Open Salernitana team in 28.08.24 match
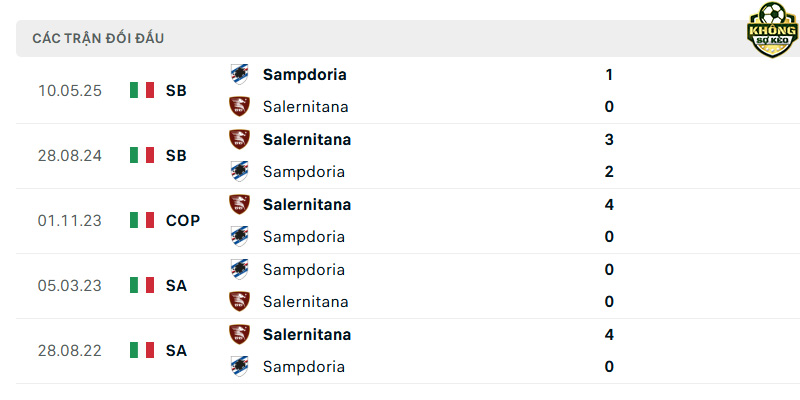The height and width of the screenshot is (400, 800). coord(307,139)
